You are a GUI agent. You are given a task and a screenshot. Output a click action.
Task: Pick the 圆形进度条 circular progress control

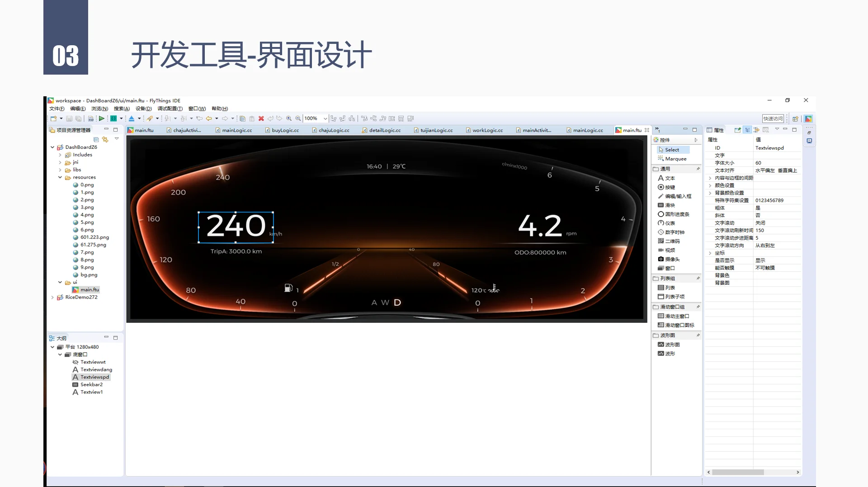674,214
